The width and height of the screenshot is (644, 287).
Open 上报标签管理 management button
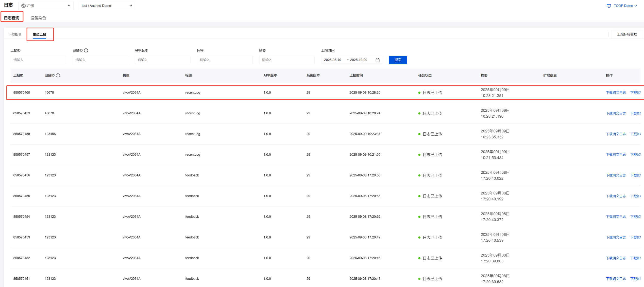(x=627, y=34)
